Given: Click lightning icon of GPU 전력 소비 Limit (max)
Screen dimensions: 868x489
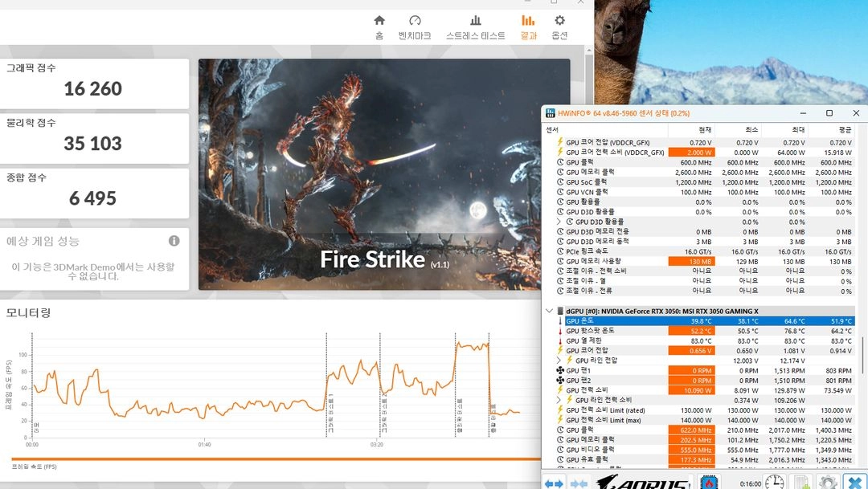Looking at the screenshot, I should point(560,420).
